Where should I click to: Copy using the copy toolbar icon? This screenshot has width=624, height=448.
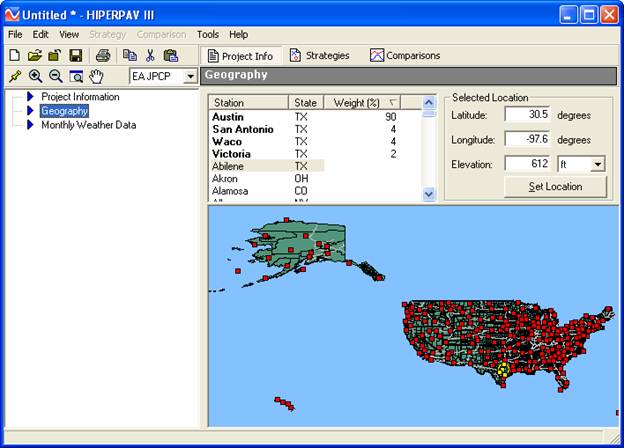[x=130, y=55]
